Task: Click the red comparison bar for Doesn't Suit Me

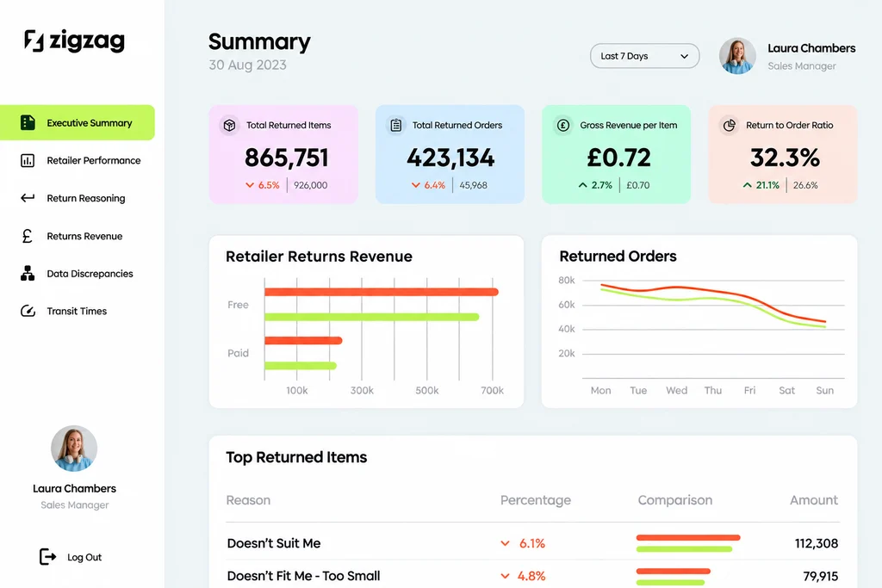Action: [x=688, y=537]
